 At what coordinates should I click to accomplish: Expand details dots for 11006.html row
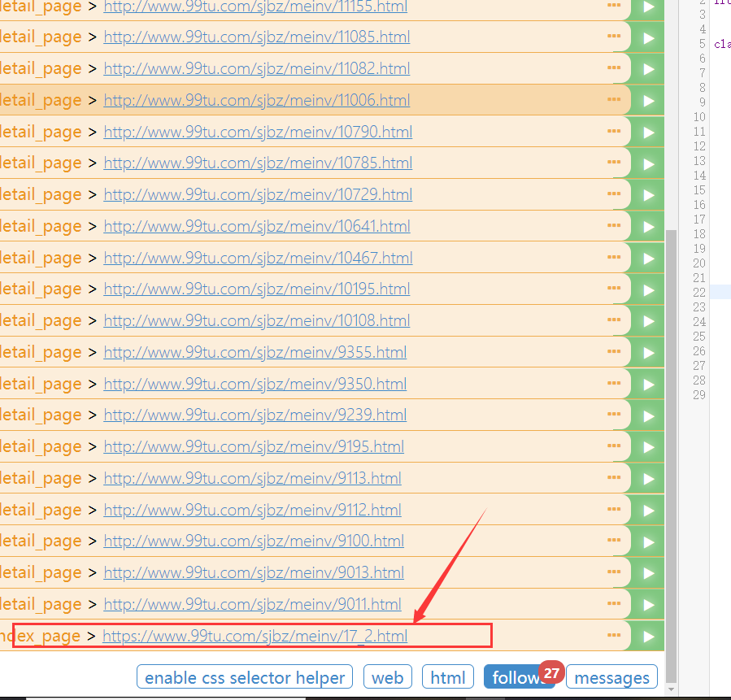614,99
